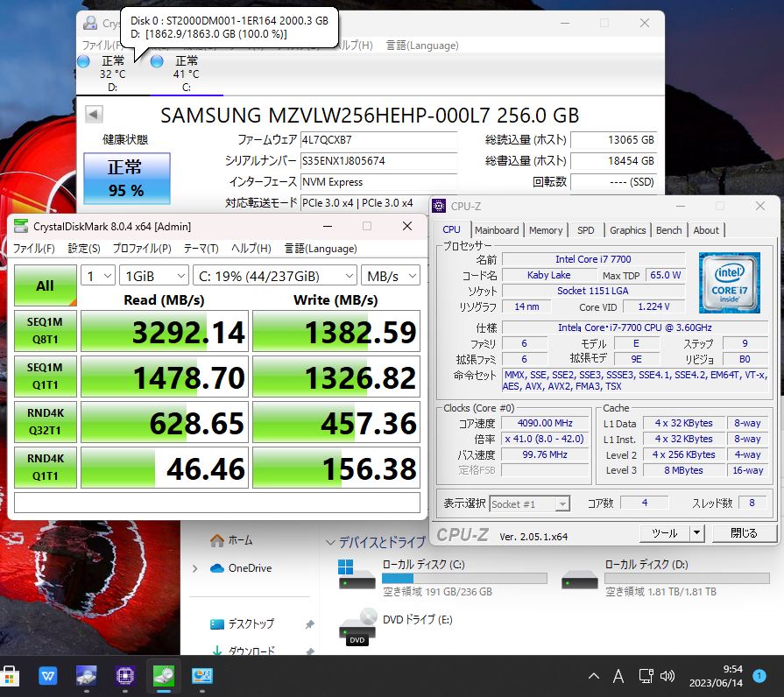Click the CrystalDiskMark title bar icon
This screenshot has height=697, width=784.
click(21, 226)
